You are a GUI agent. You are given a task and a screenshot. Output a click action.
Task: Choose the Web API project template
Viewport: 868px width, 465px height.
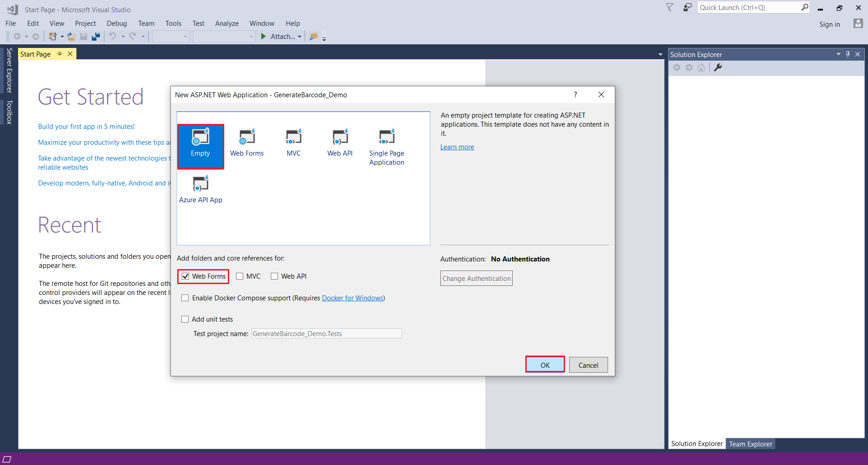(340, 143)
